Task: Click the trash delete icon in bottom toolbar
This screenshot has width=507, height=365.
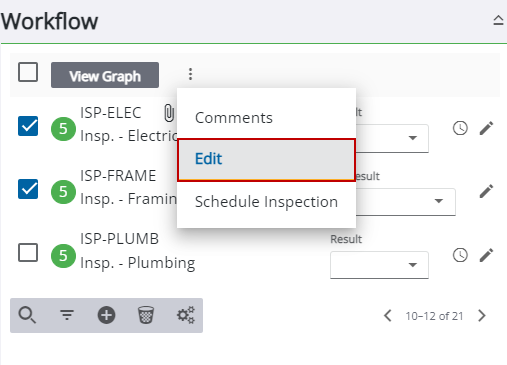Action: pos(146,315)
